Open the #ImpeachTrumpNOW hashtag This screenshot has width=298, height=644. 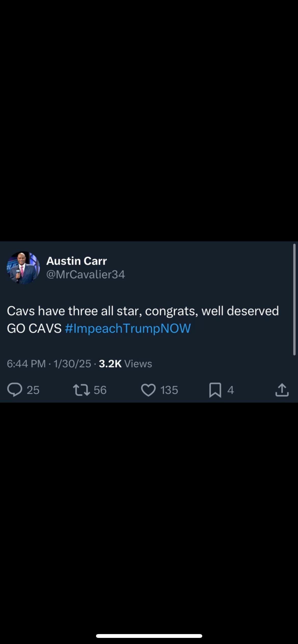click(x=128, y=328)
